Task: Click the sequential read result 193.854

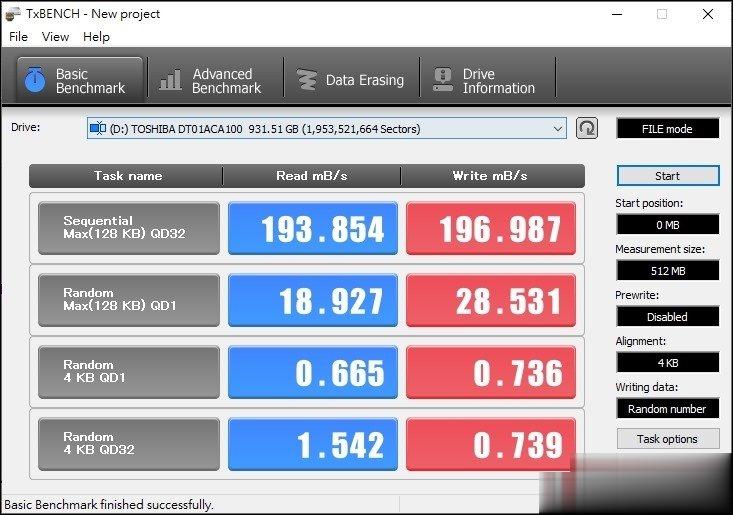Action: tap(313, 228)
